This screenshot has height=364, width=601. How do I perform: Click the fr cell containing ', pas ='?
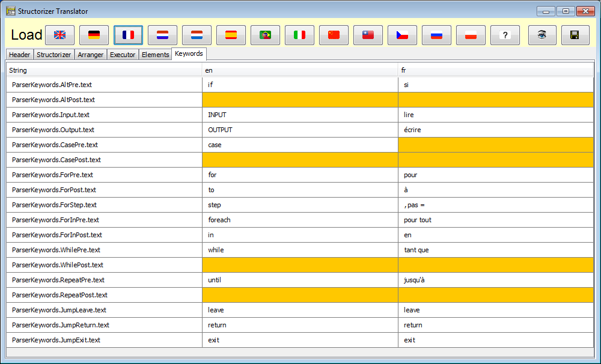point(496,205)
